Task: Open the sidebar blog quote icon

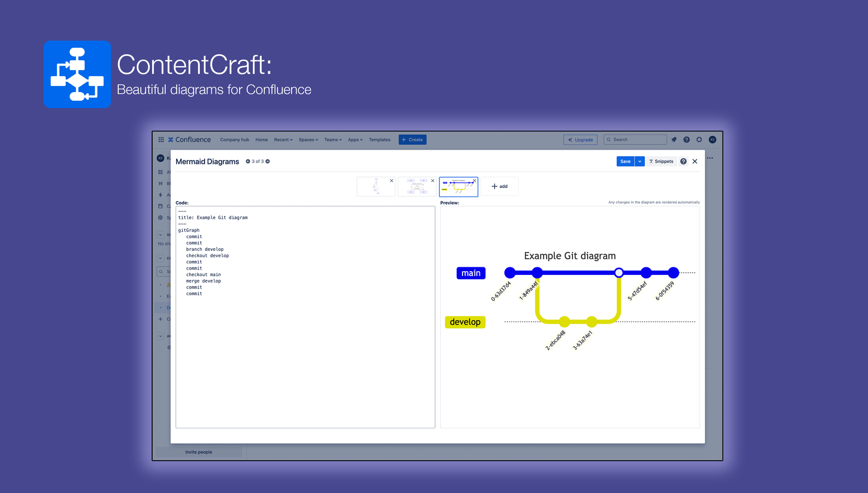Action: click(x=160, y=184)
